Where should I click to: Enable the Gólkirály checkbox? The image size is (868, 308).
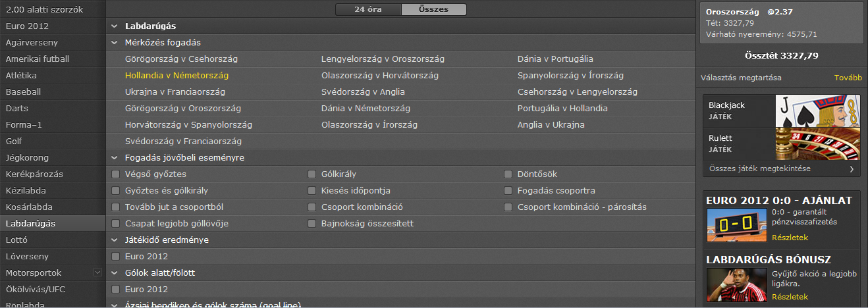312,174
